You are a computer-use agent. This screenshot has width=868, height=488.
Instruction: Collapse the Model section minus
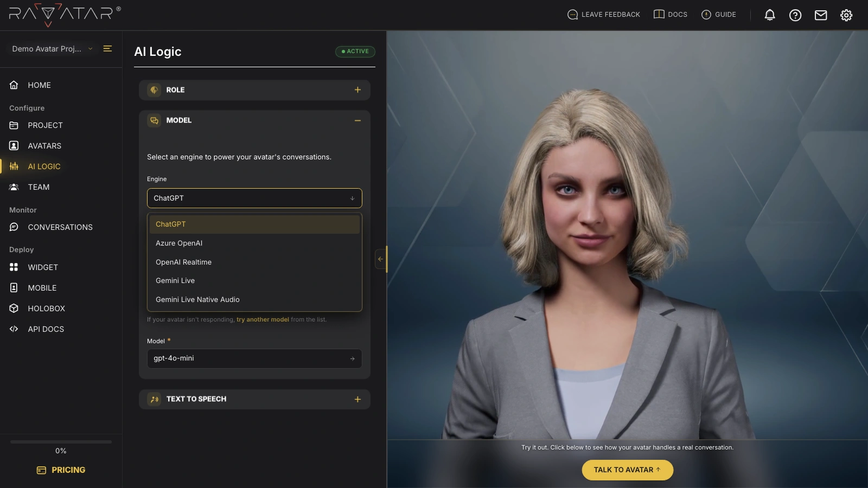[358, 120]
